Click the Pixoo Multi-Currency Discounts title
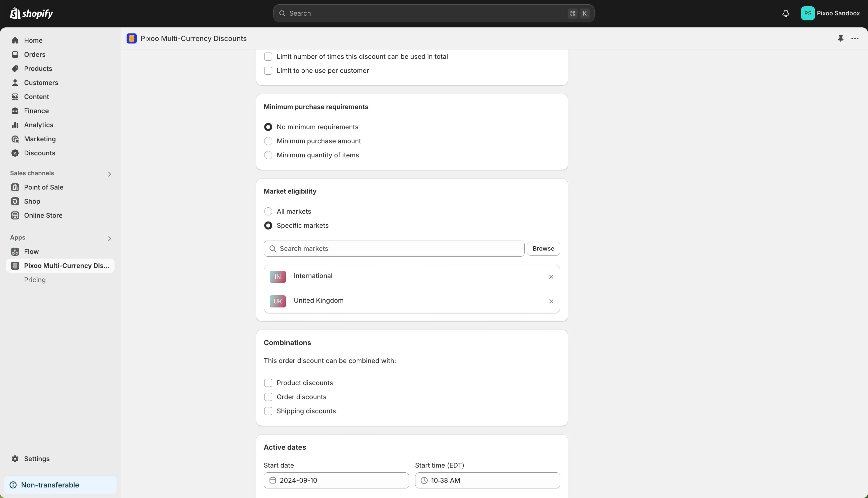The height and width of the screenshot is (498, 868). coord(193,38)
